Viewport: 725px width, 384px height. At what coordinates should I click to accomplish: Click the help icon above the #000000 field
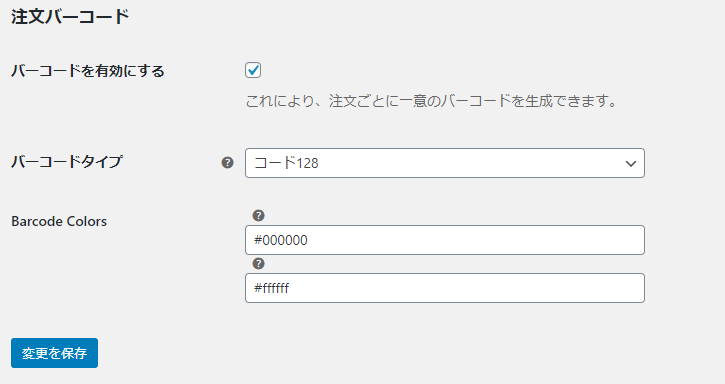(x=258, y=216)
